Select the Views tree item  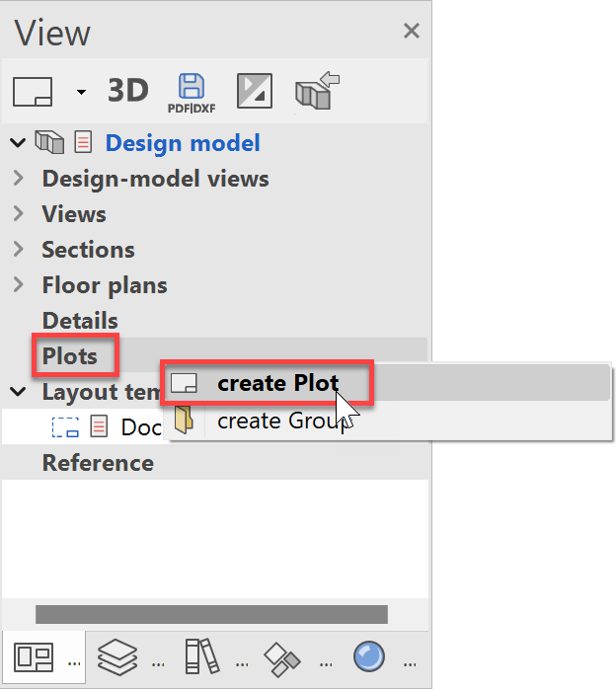tap(74, 214)
